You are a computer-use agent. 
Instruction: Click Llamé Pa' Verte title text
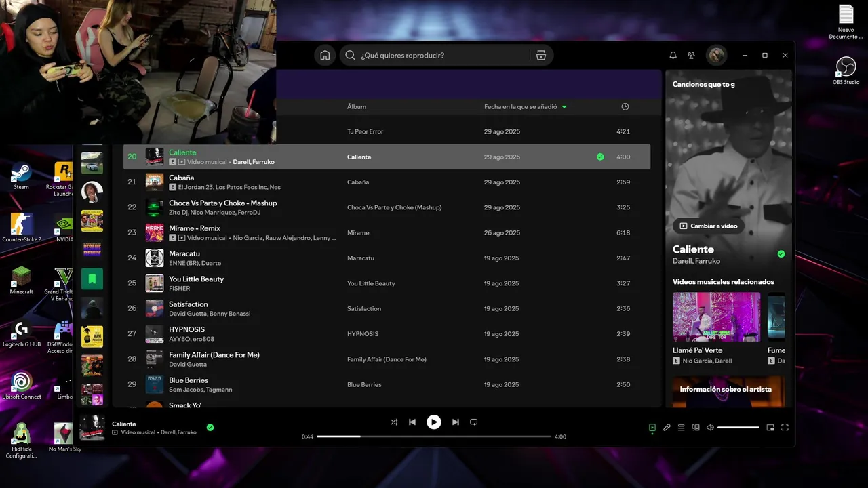697,350
